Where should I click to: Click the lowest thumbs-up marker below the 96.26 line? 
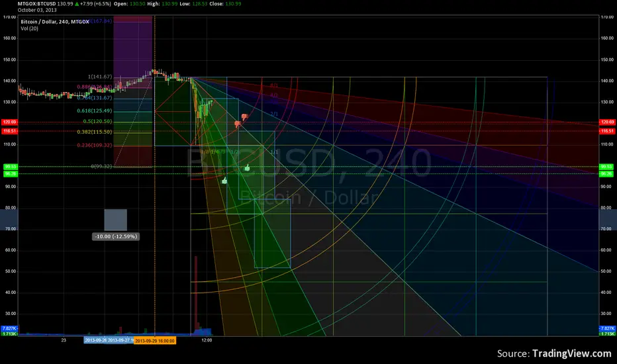tap(224, 181)
